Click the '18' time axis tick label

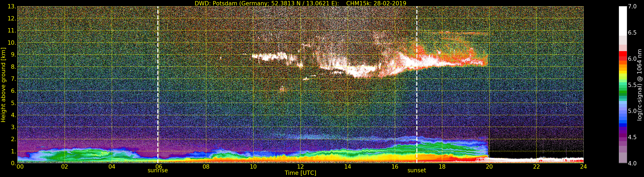tap(442, 166)
